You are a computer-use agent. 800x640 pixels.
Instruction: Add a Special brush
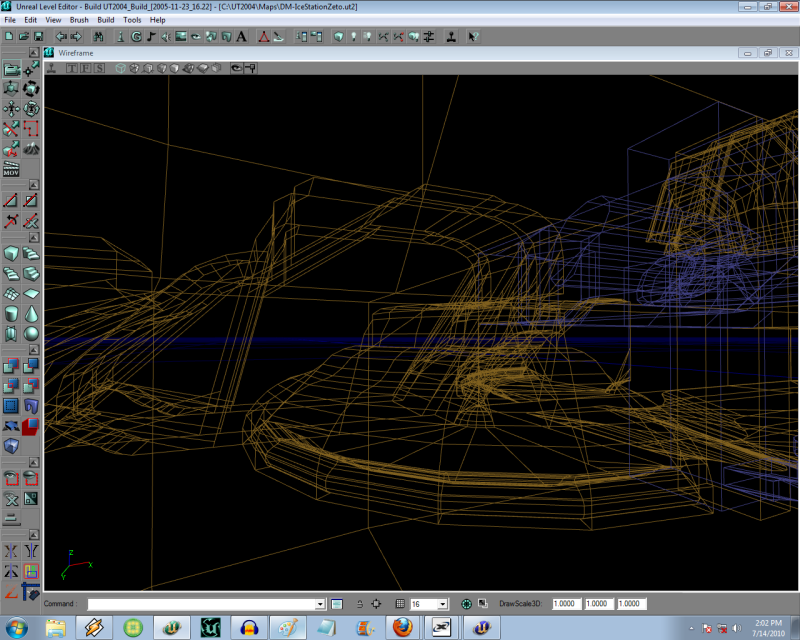(11, 406)
